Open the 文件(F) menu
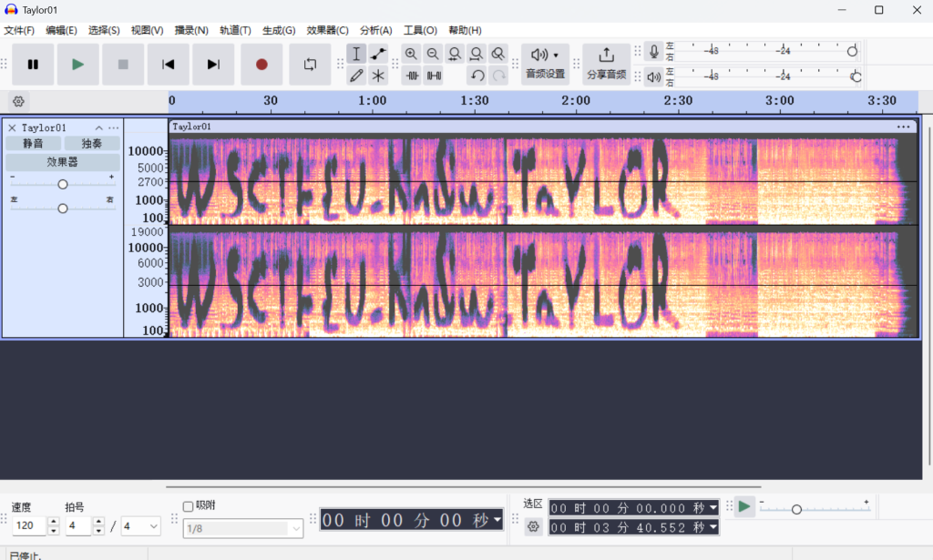 19,30
